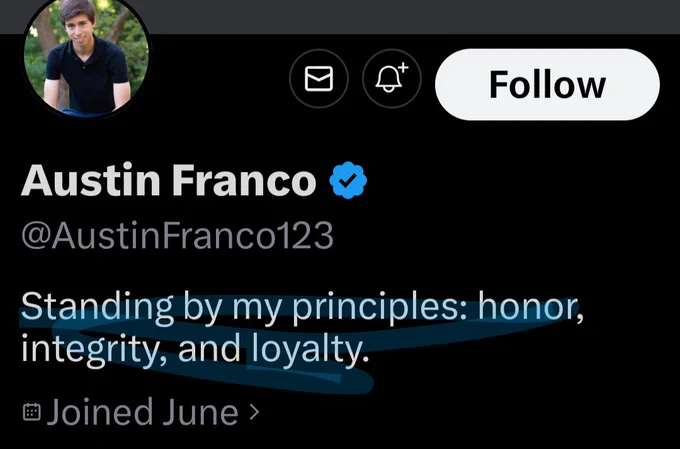This screenshot has height=449, width=680.
Task: Click the bio text integrity, and loyalty
Action: (x=195, y=348)
